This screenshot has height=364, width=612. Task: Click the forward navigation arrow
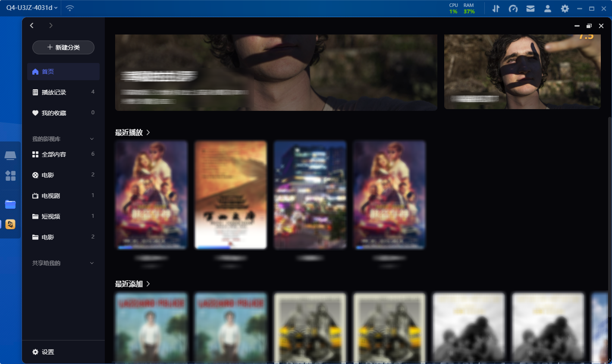(x=51, y=26)
